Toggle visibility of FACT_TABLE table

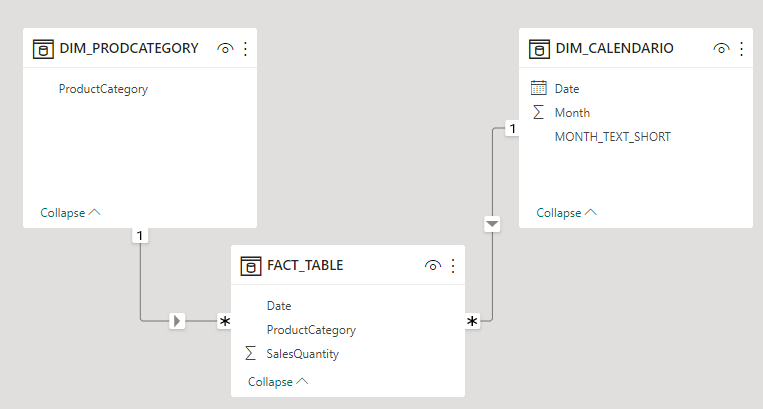coord(433,266)
